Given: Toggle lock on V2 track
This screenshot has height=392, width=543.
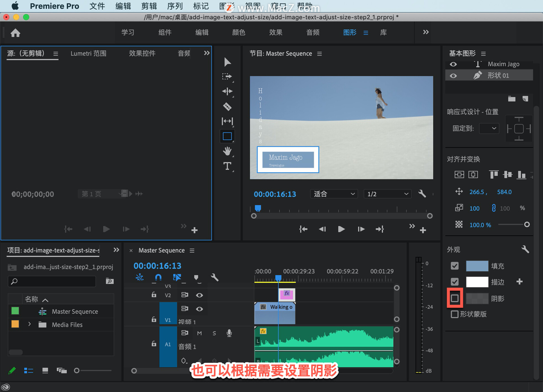Looking at the screenshot, I should click(154, 295).
